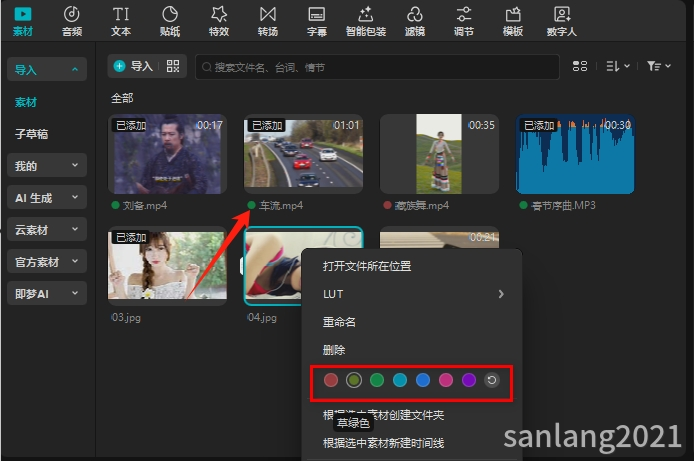Expand the 云素材 sidebar section
The image size is (694, 461).
[x=47, y=229]
